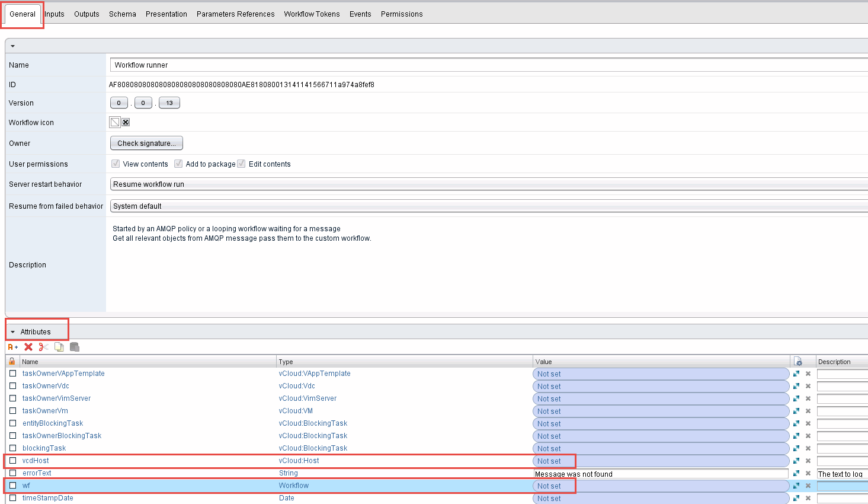
Task: Remove the workflow icon with X button
Action: [x=126, y=122]
